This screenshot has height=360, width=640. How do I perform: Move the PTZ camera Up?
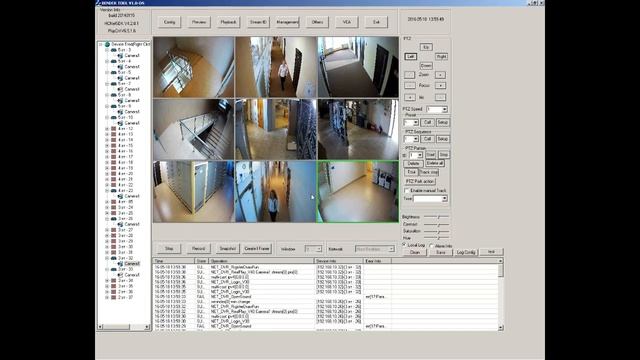[426, 47]
